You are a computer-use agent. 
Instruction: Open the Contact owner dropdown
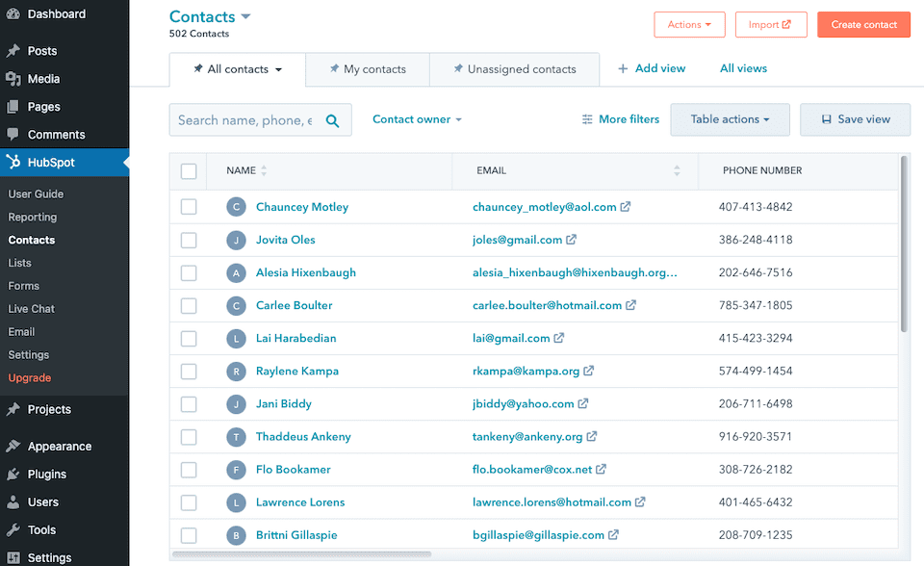417,119
